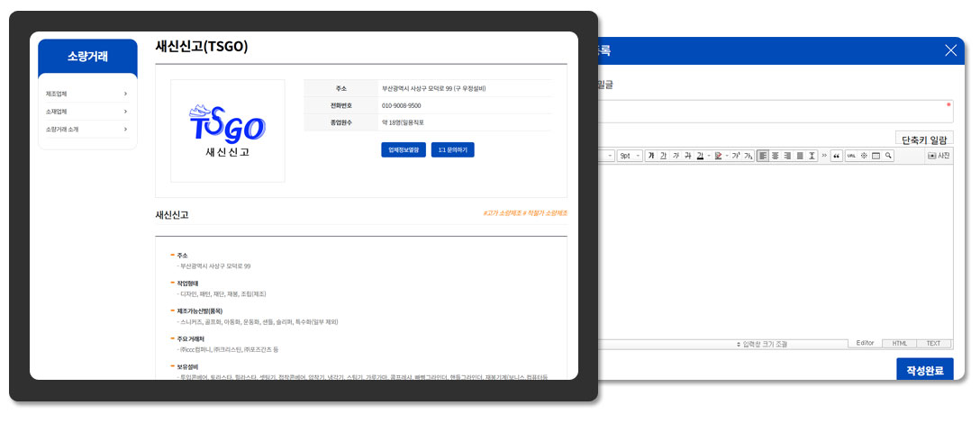Click the 단축키 일람 button

[924, 139]
